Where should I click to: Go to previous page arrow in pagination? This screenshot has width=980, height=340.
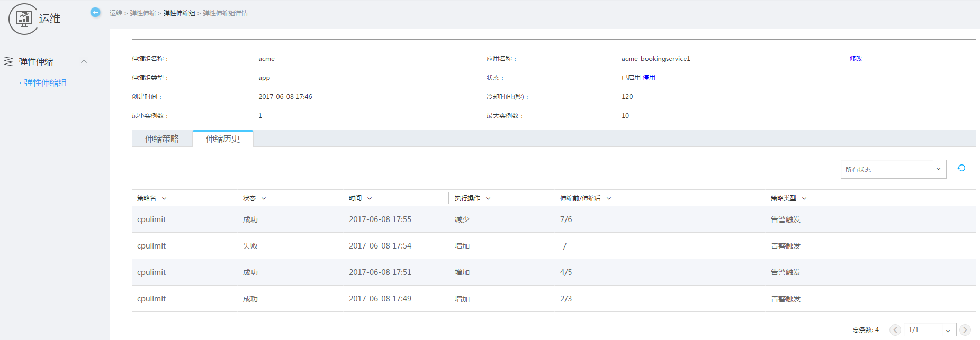coord(895,330)
